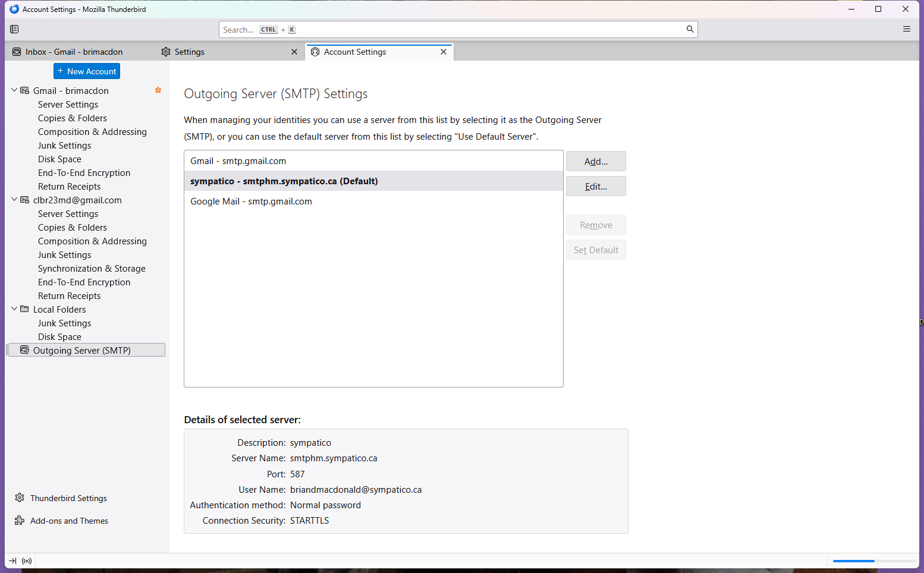Click the status bar progress indicator
Screen dimensions: 924x573
tap(874, 561)
